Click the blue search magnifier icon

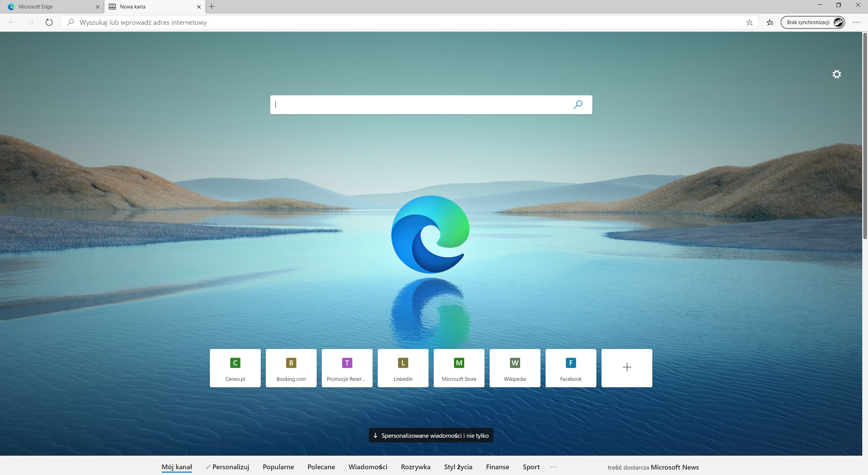[x=578, y=105]
